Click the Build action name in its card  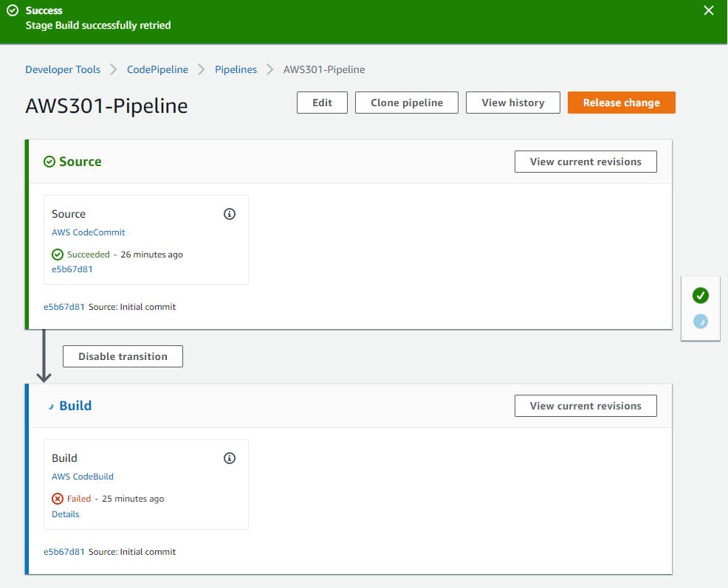pos(64,458)
